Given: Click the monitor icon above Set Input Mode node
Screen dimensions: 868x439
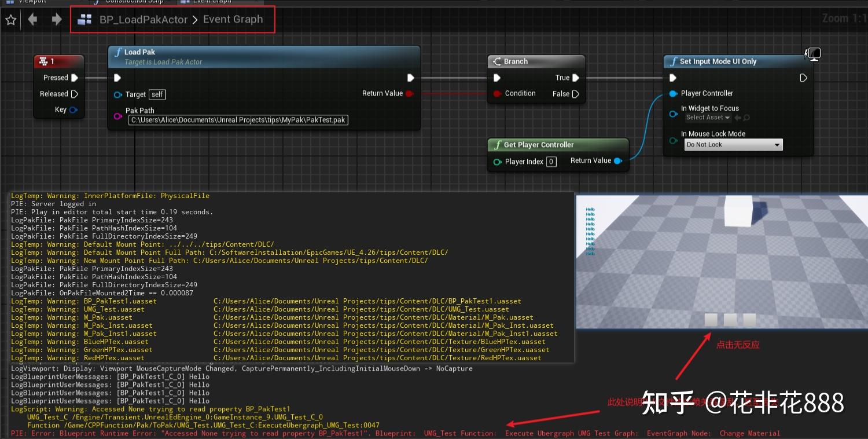Looking at the screenshot, I should [x=813, y=53].
